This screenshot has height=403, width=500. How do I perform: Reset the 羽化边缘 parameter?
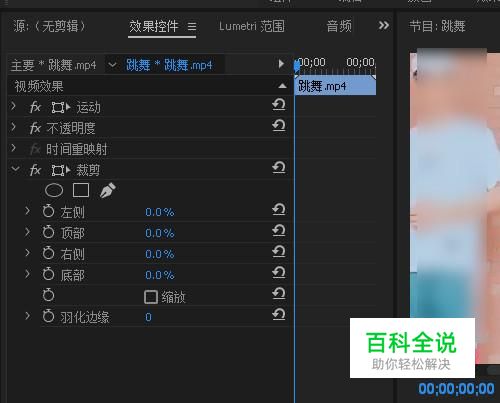[279, 315]
